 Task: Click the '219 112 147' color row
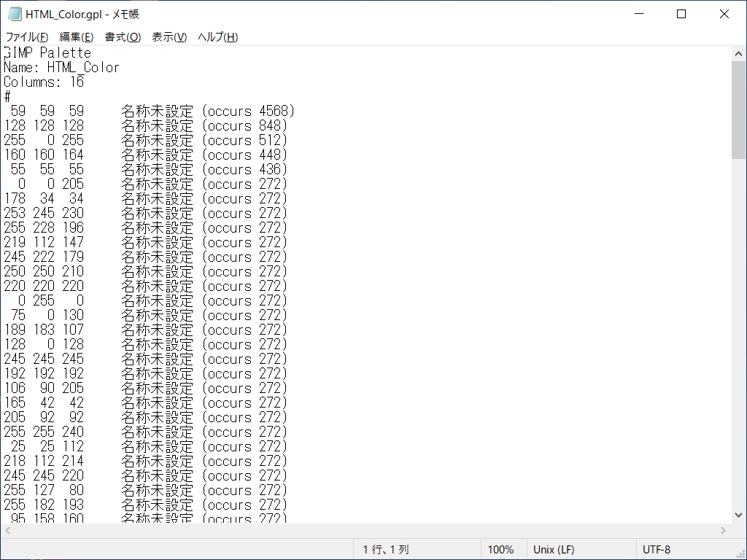pos(146,242)
